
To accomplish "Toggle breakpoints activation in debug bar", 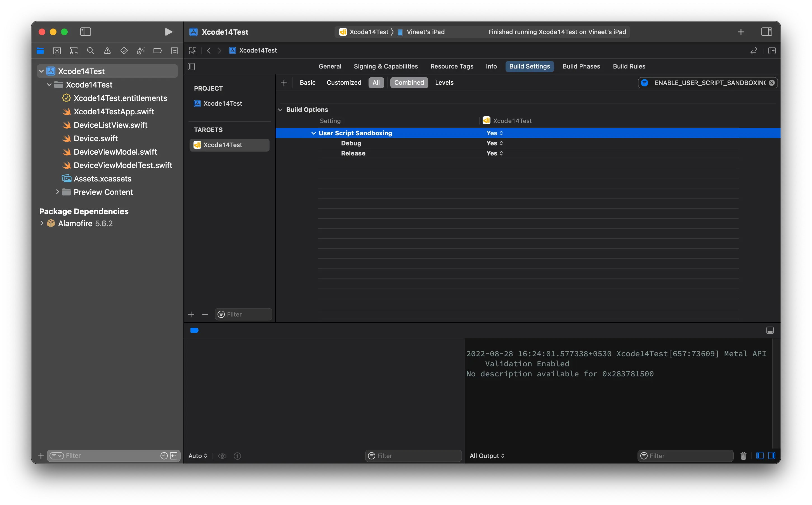I will (194, 330).
